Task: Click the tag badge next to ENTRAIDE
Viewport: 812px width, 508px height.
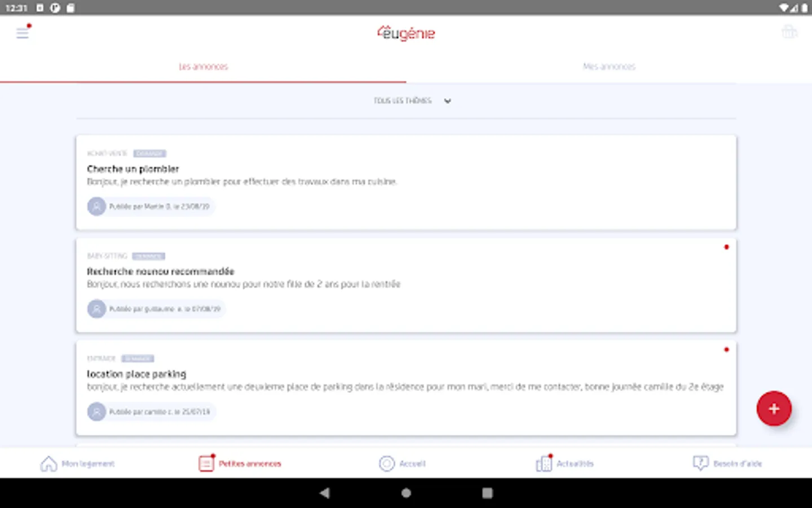Action: 138,358
